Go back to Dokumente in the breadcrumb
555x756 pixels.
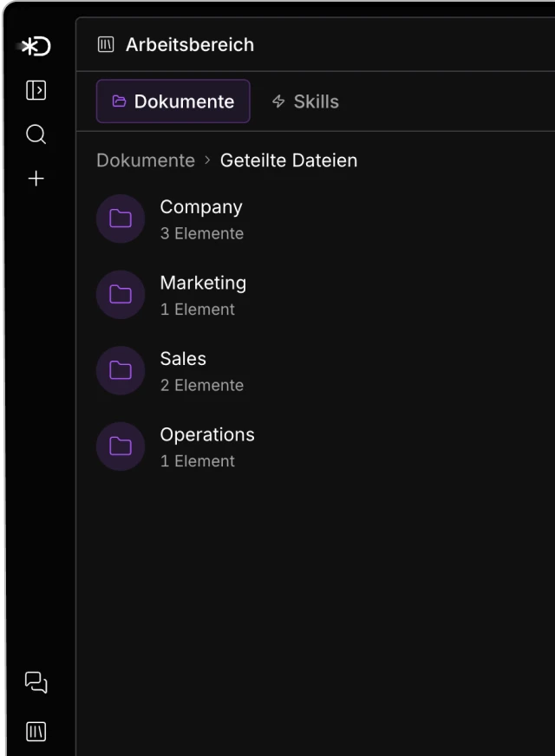tap(145, 160)
